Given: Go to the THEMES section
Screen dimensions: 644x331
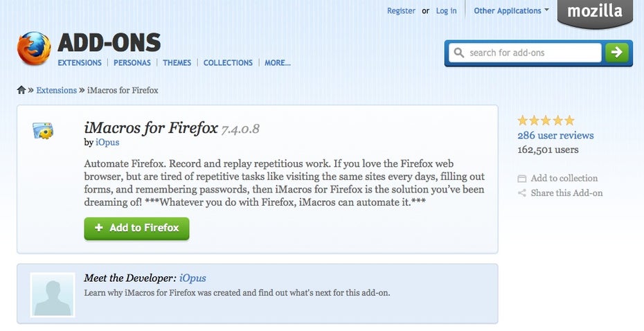Looking at the screenshot, I should click(177, 63).
